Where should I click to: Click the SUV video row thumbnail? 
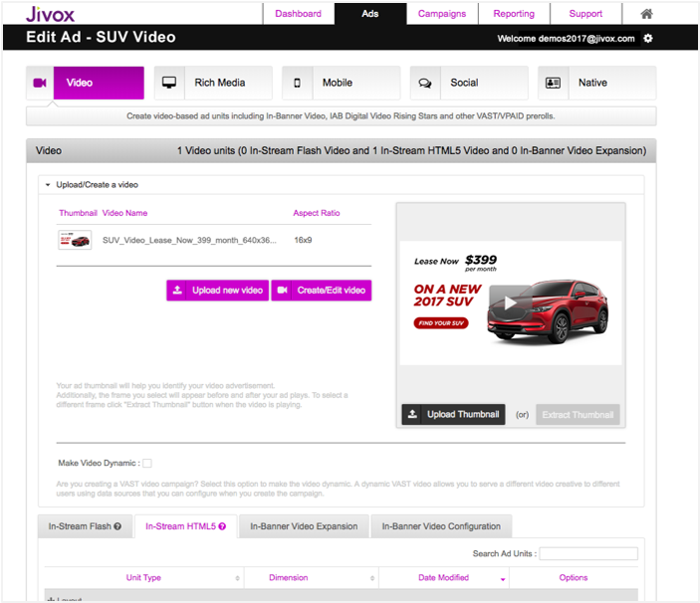point(75,240)
